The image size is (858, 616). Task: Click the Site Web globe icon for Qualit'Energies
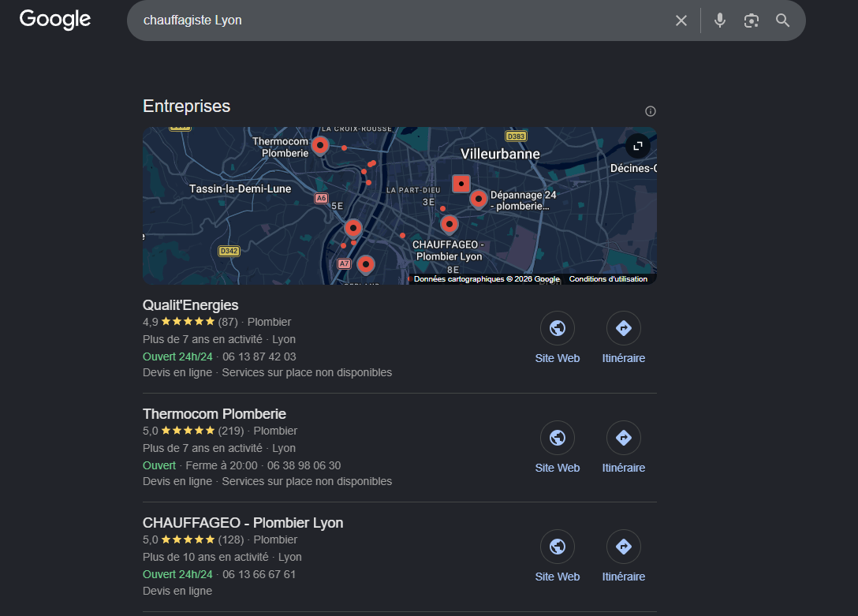(x=557, y=328)
